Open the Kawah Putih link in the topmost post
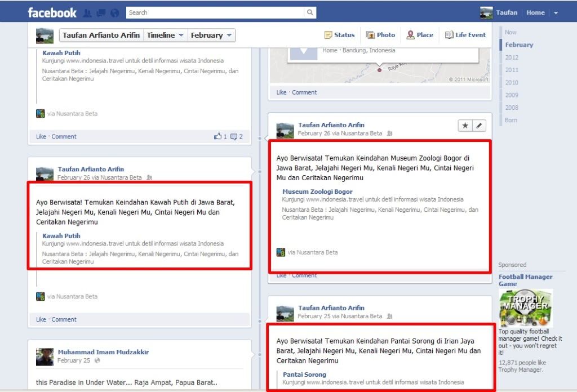This screenshot has width=577, height=392. click(61, 53)
